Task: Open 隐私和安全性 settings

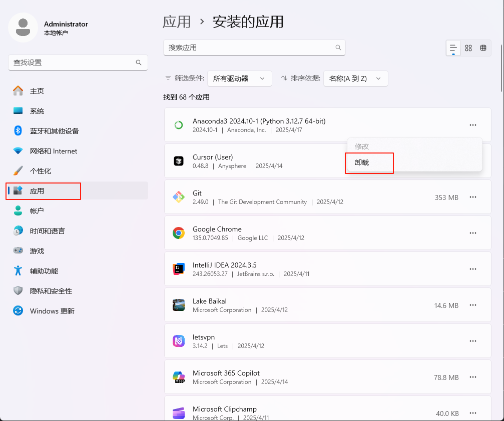Action: [77, 291]
